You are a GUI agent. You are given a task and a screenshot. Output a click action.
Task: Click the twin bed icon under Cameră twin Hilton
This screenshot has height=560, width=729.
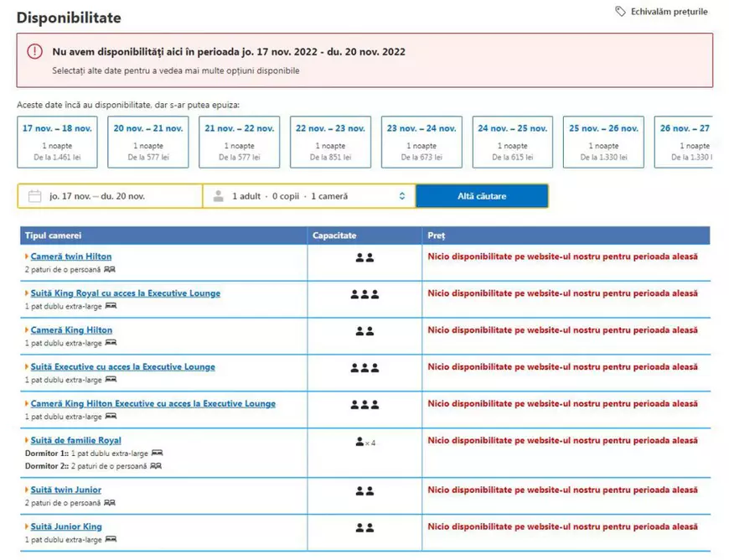110,269
